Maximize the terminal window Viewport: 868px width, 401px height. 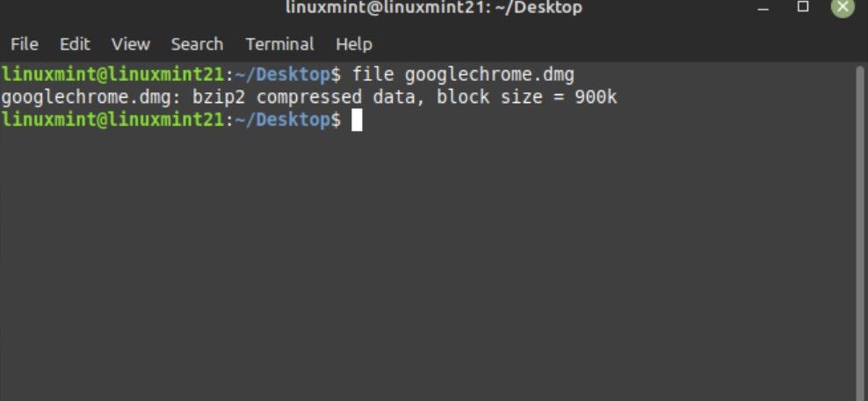(x=802, y=7)
